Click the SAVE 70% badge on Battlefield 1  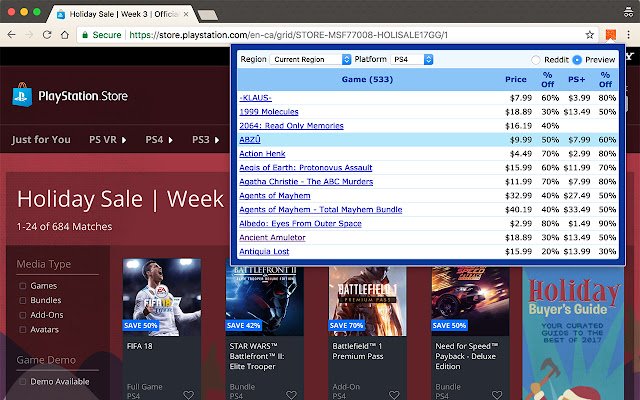(x=347, y=325)
